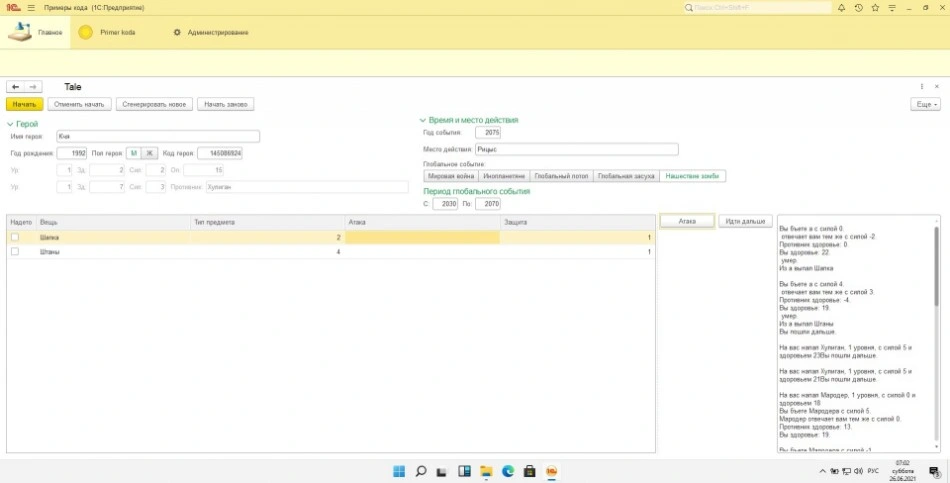Viewport: 950px width, 483px height.
Task: Click the forward arrow navigation button
Action: pos(33,87)
